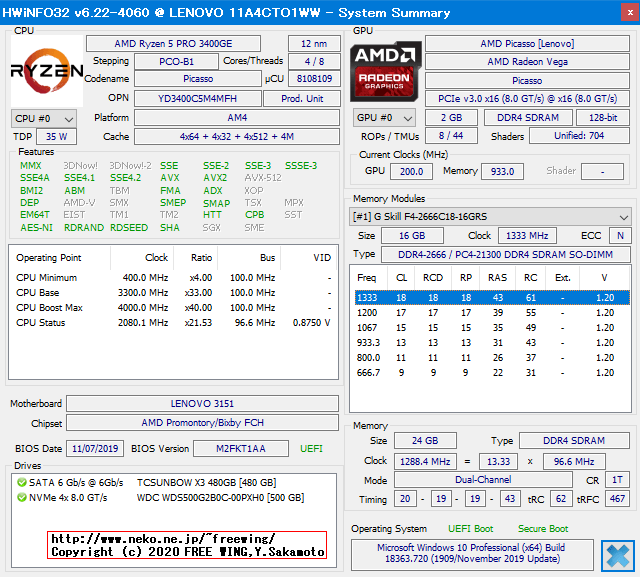640x577 pixels.
Task: Expand the memory module G Skill dropdown
Action: [490, 217]
